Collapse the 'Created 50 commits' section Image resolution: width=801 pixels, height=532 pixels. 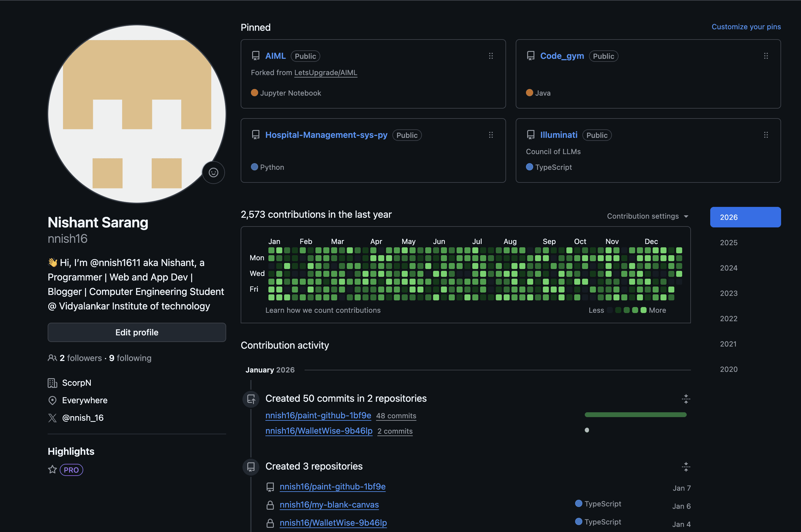pyautogui.click(x=686, y=399)
